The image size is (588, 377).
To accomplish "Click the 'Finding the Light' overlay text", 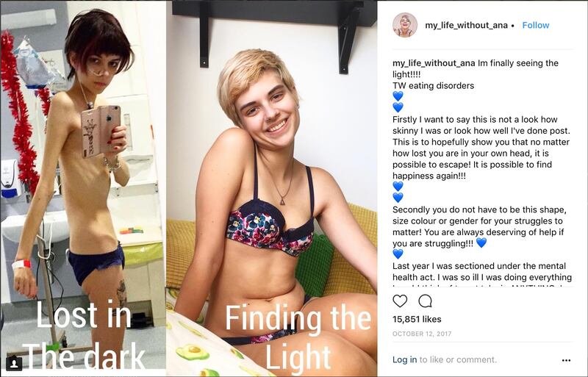I will tap(298, 337).
